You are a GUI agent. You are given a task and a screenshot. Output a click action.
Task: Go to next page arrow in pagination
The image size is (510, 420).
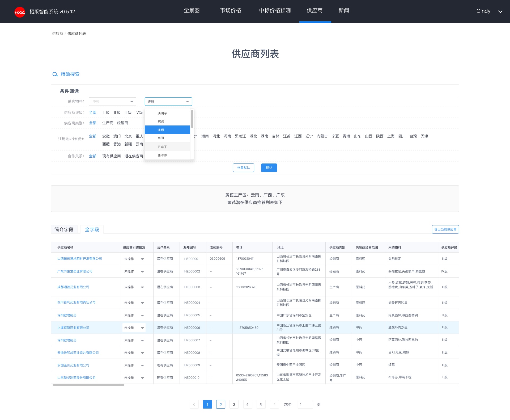coord(274,404)
